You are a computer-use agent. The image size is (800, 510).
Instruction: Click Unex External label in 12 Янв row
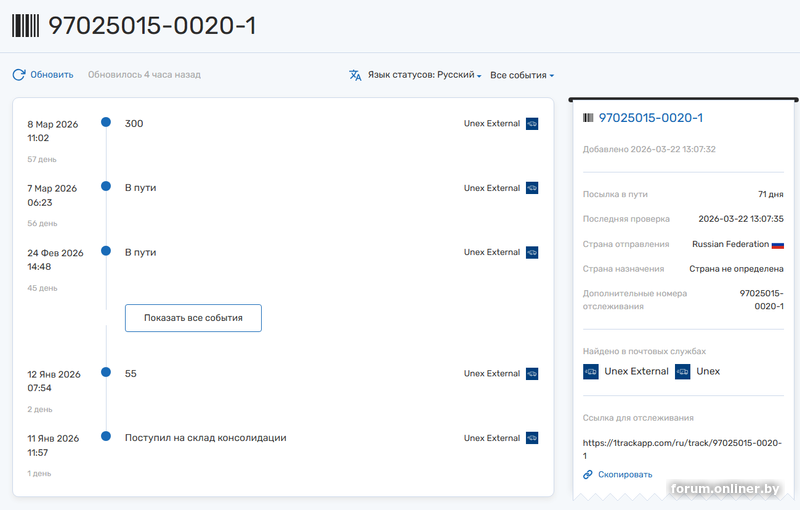492,374
